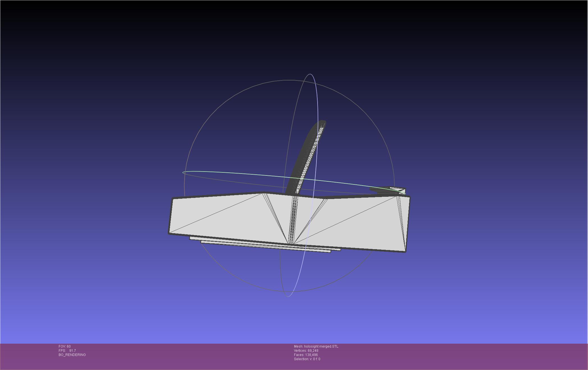The height and width of the screenshot is (370, 588).
Task: Click the left end face of the base
Action: click(171, 216)
